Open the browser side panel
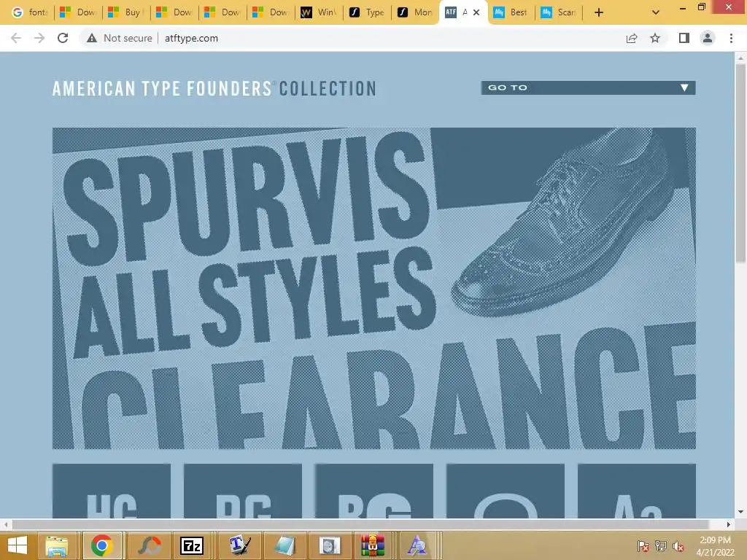This screenshot has width=747, height=560. (684, 38)
